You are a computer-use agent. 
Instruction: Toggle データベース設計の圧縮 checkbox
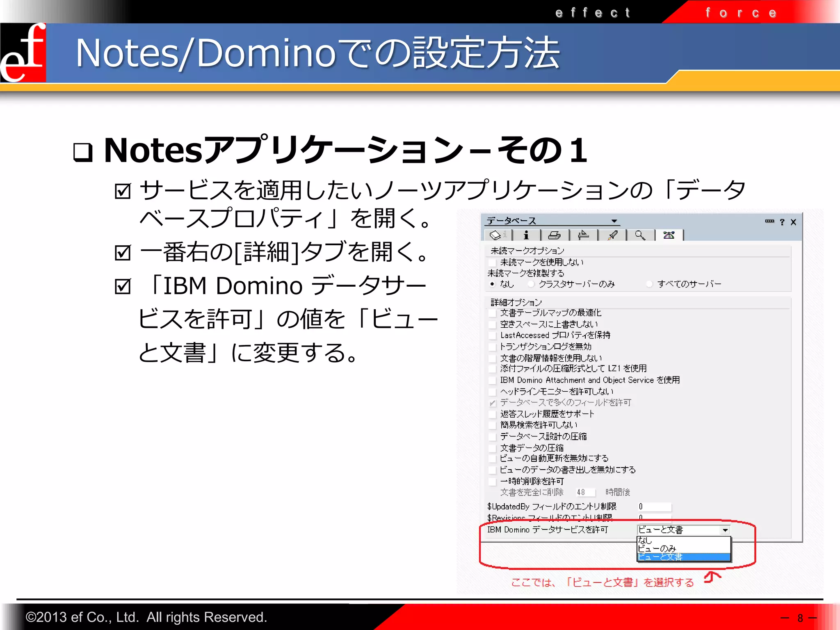click(x=493, y=436)
